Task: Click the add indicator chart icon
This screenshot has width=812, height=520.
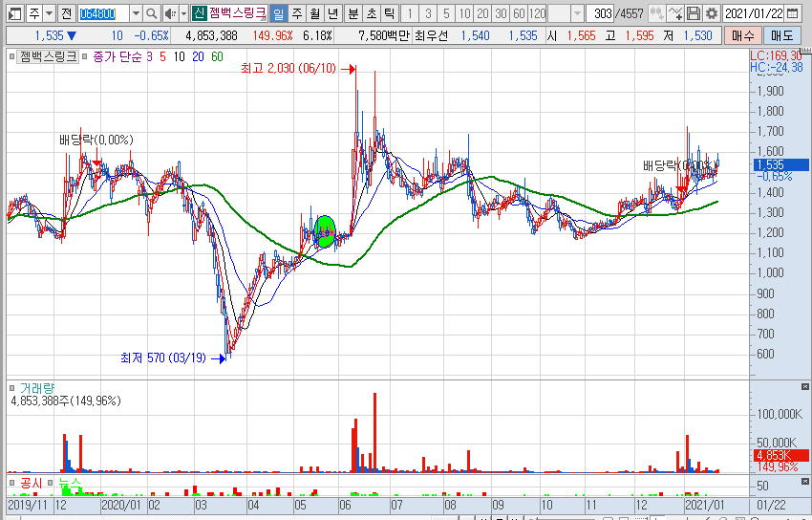Action: [x=675, y=13]
